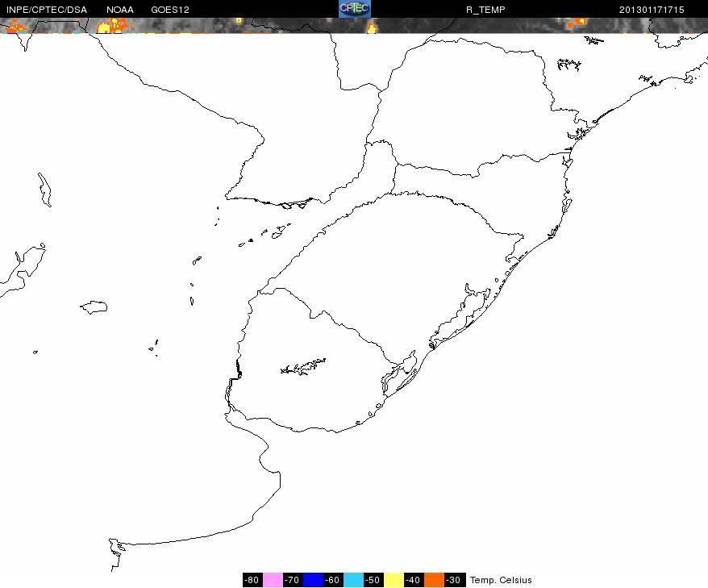Select the orange swatch after -40
Screen dimensions: 708x588
point(434,580)
